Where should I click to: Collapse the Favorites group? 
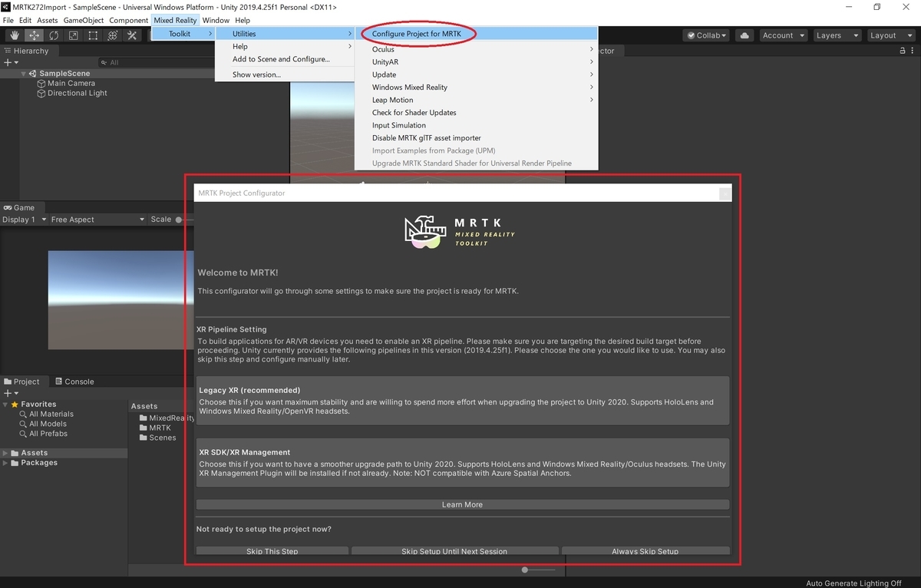tap(5, 404)
